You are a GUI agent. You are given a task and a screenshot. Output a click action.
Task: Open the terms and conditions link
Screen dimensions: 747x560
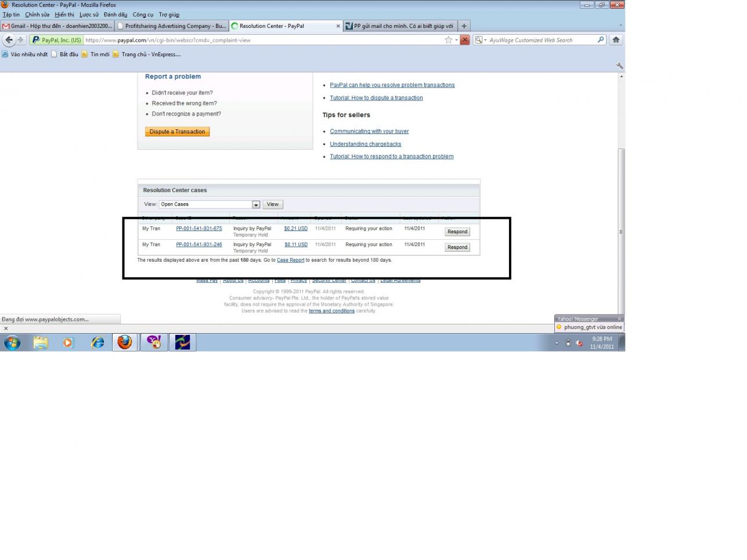click(331, 311)
